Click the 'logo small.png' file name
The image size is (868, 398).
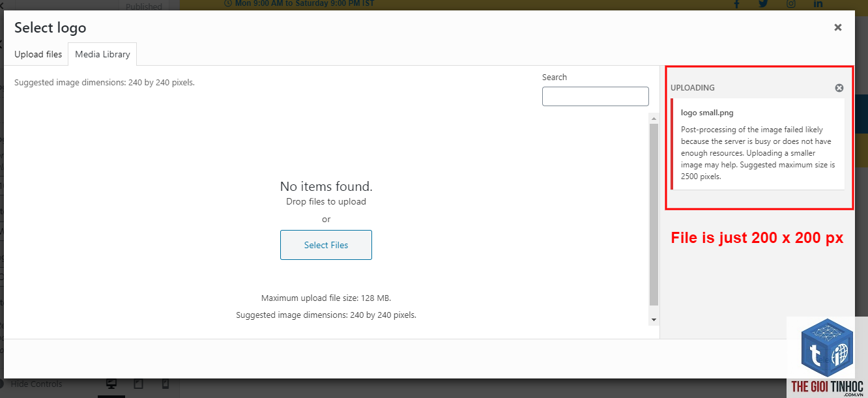click(707, 113)
